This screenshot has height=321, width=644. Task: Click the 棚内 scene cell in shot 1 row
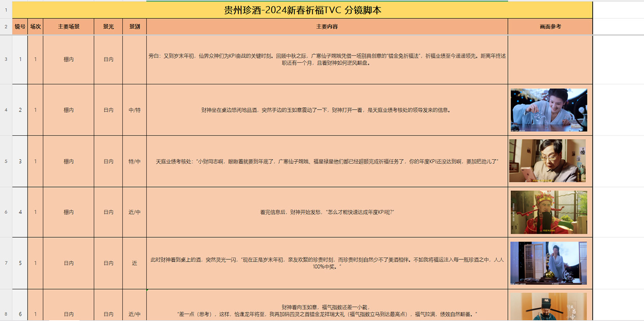pyautogui.click(x=69, y=59)
